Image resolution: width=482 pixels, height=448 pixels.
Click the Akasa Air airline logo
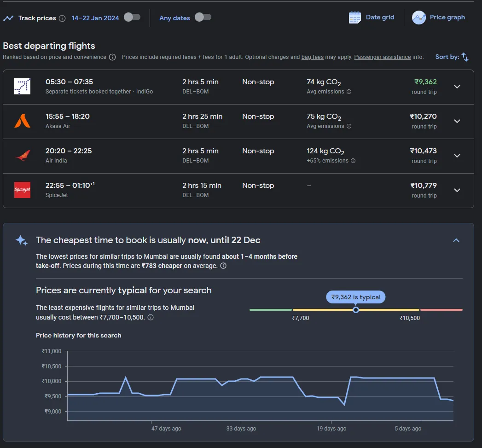[22, 121]
